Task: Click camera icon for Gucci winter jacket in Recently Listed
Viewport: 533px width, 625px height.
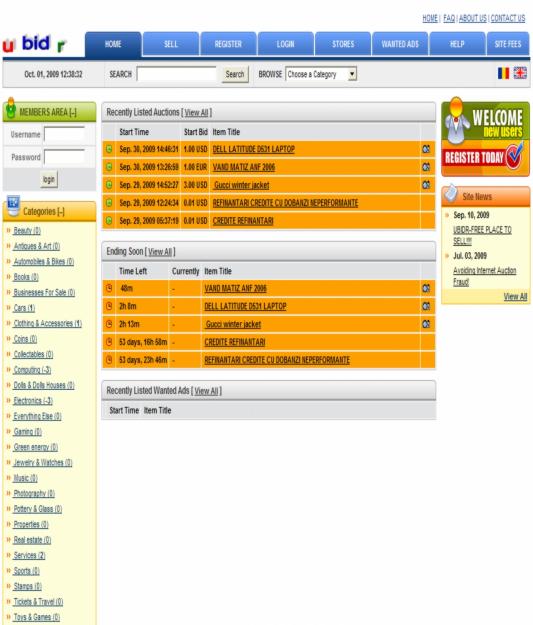Action: (426, 185)
